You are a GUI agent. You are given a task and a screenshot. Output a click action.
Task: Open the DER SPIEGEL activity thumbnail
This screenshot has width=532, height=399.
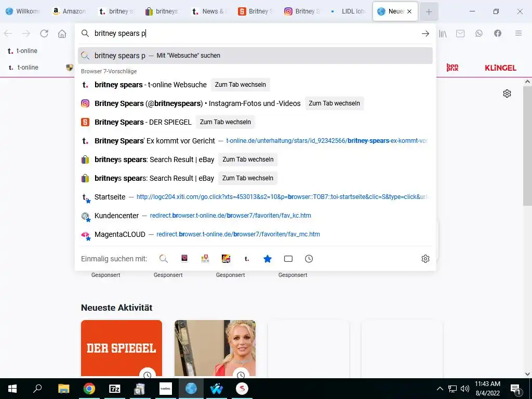click(122, 348)
